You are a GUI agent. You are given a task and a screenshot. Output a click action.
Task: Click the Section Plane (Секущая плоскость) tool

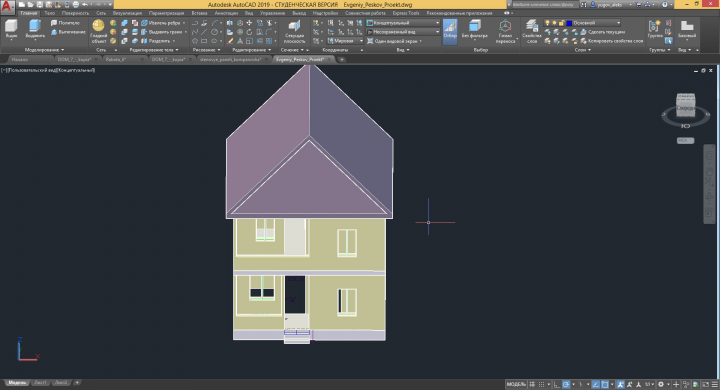click(294, 31)
